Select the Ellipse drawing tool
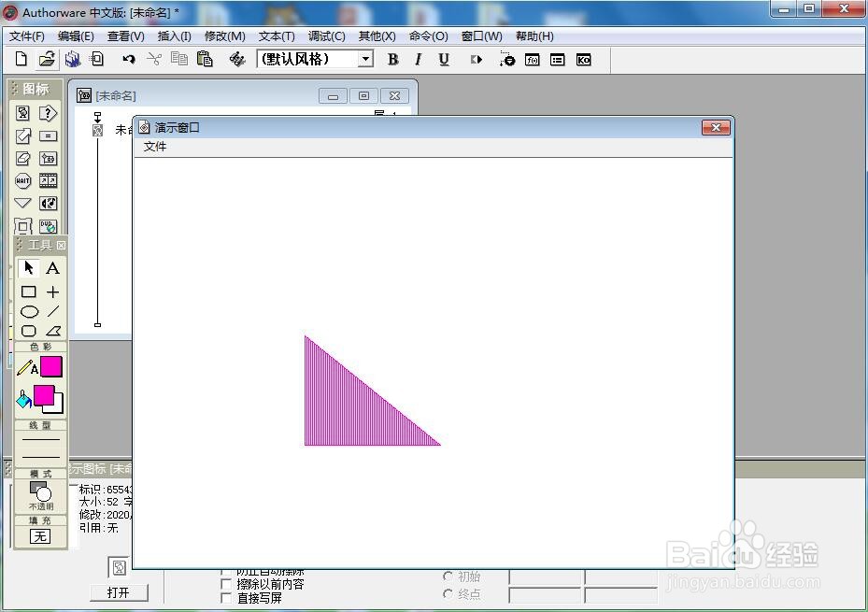The height and width of the screenshot is (612, 868). click(x=29, y=311)
